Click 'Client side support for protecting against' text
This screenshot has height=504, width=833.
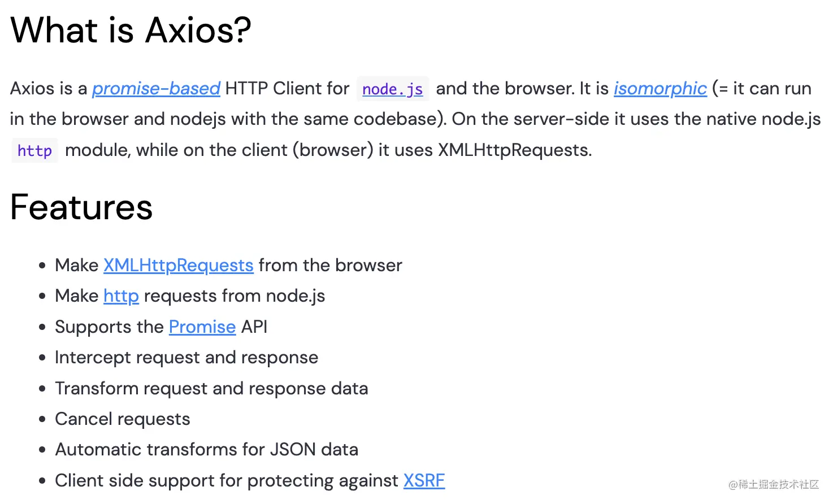227,481
